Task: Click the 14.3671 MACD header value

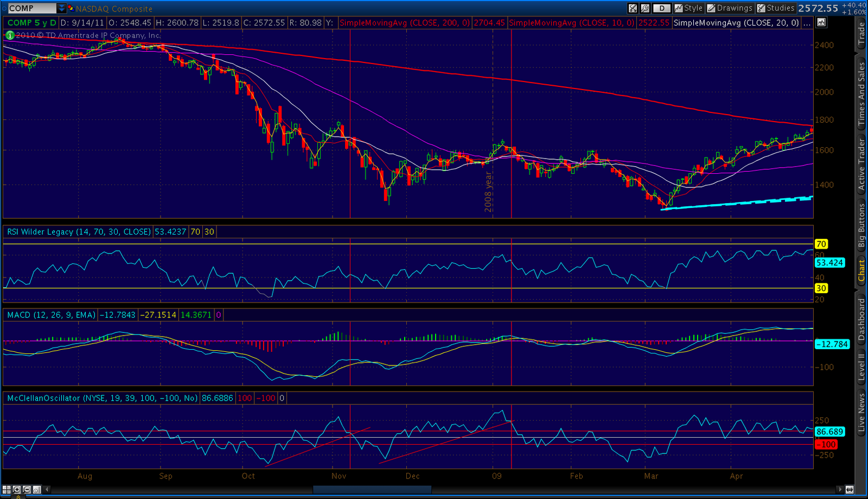Action: (x=196, y=315)
